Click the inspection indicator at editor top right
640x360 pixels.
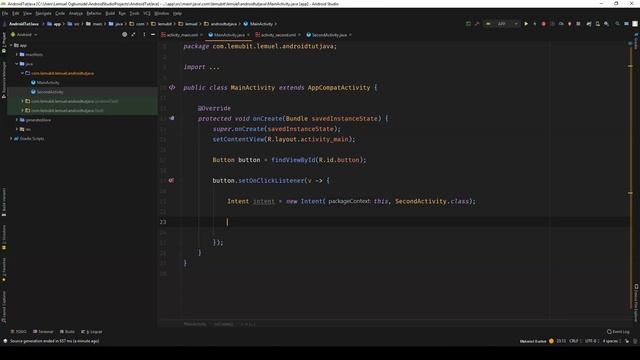pos(630,43)
